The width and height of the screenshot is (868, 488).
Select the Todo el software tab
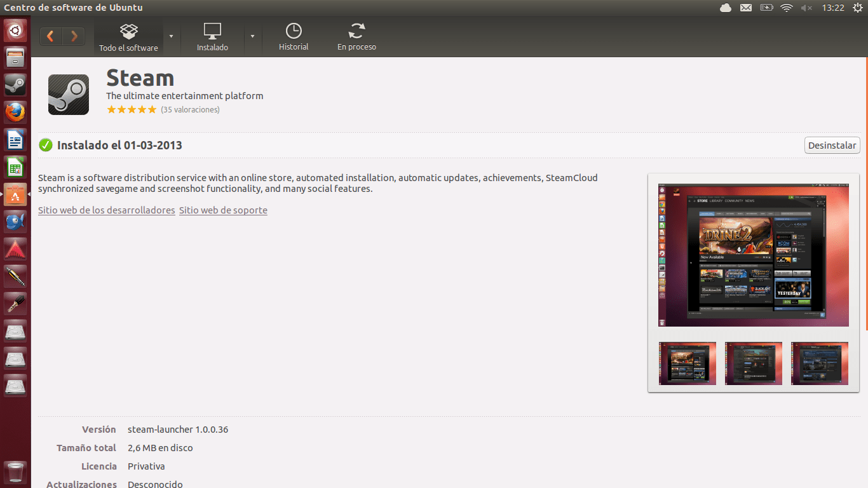pos(128,37)
